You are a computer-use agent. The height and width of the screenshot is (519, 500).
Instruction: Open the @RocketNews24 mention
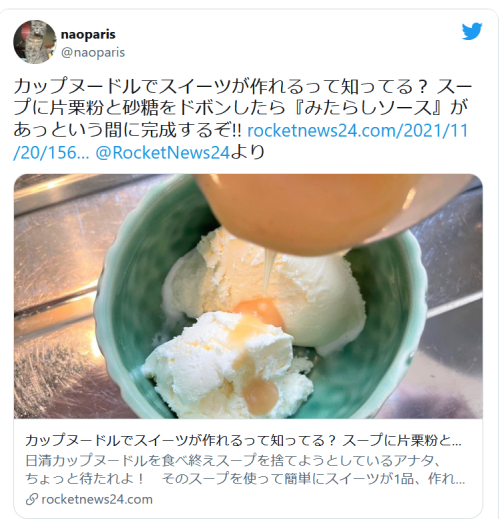tap(163, 153)
